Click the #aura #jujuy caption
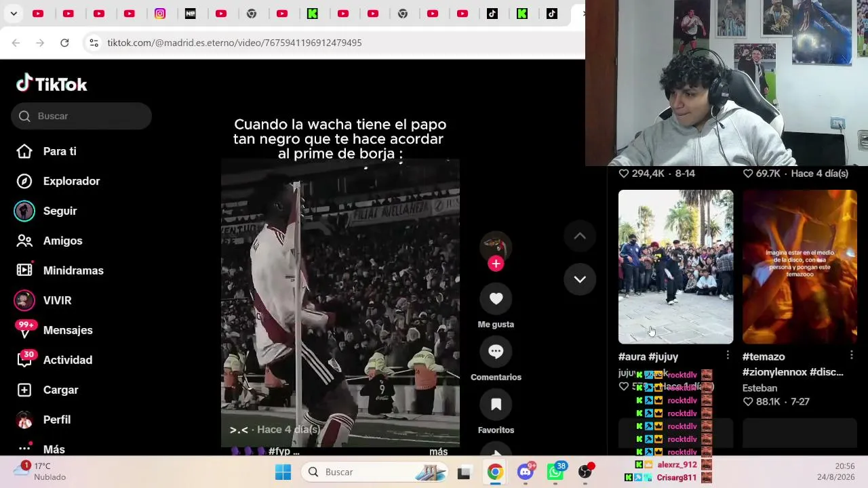 [648, 357]
